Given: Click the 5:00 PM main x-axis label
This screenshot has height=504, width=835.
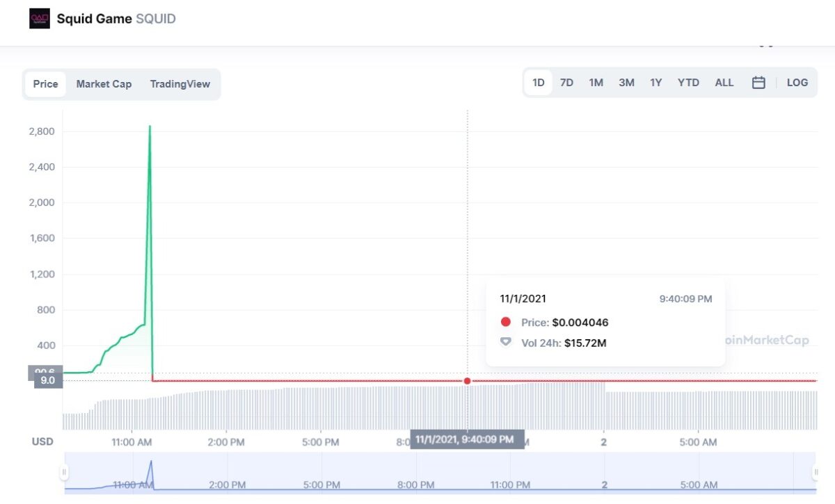Looking at the screenshot, I should (x=321, y=442).
